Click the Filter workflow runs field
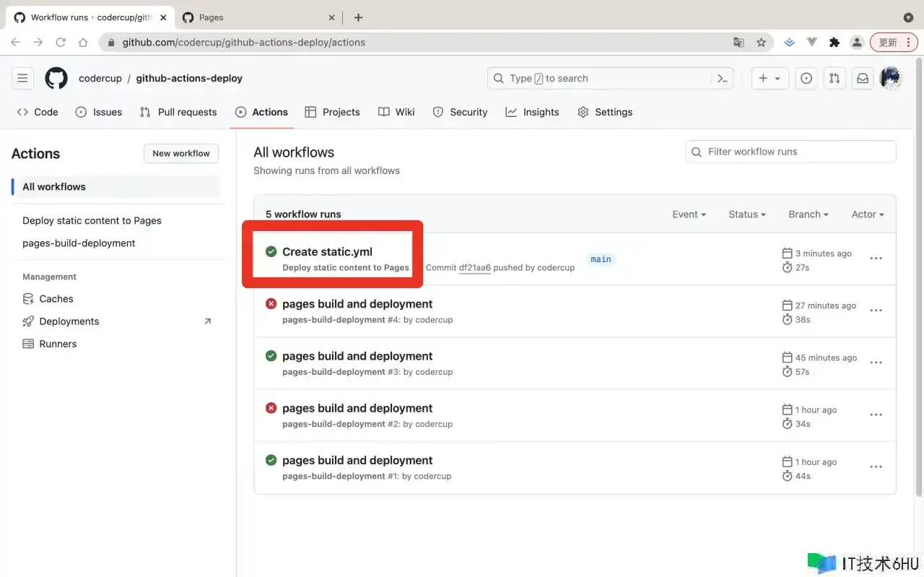The image size is (924, 577). point(790,152)
